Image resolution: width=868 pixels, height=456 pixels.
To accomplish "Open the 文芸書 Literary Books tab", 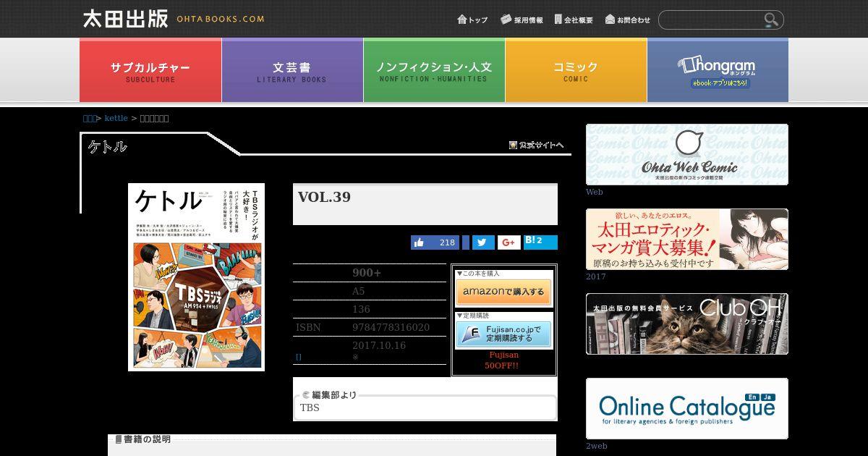I will tap(292, 70).
